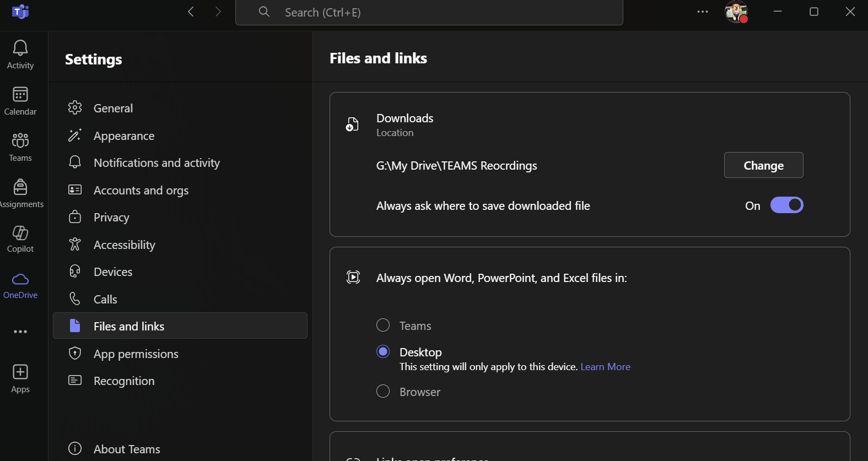
Task: Open Settings and more ellipsis menu
Action: click(703, 12)
